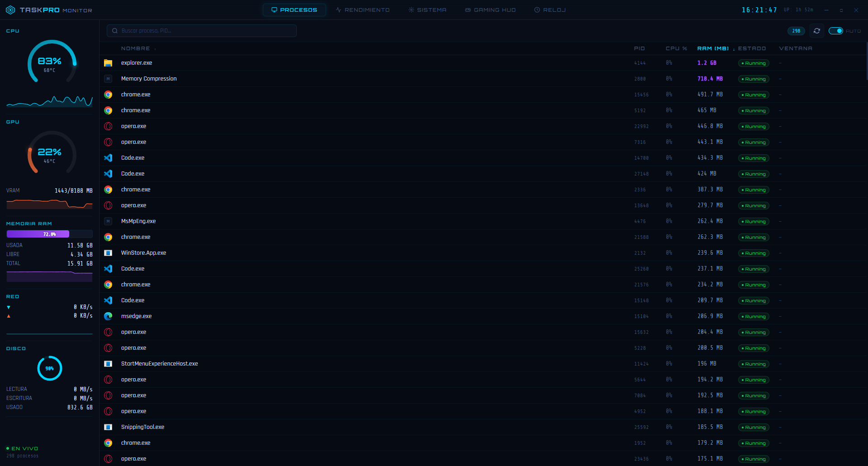
Task: Select the StartMenuExperienceHost.exe process name
Action: 160,364
